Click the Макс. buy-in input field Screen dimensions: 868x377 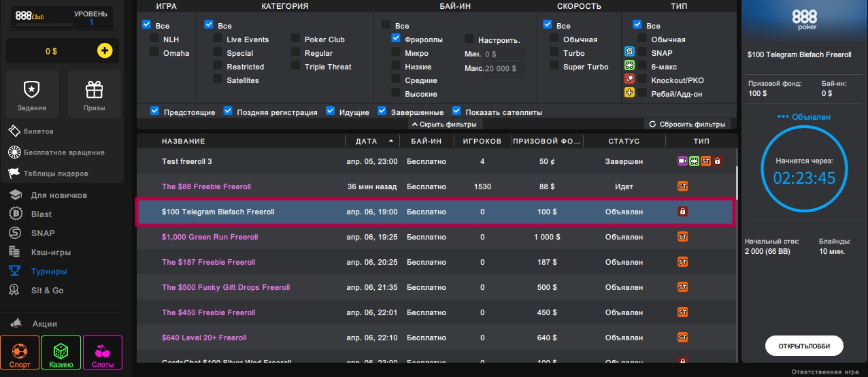pyautogui.click(x=504, y=69)
